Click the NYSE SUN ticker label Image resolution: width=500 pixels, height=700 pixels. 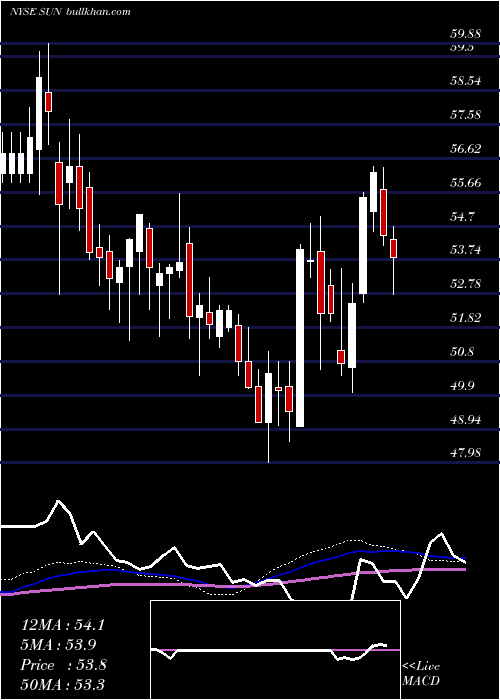[37, 11]
